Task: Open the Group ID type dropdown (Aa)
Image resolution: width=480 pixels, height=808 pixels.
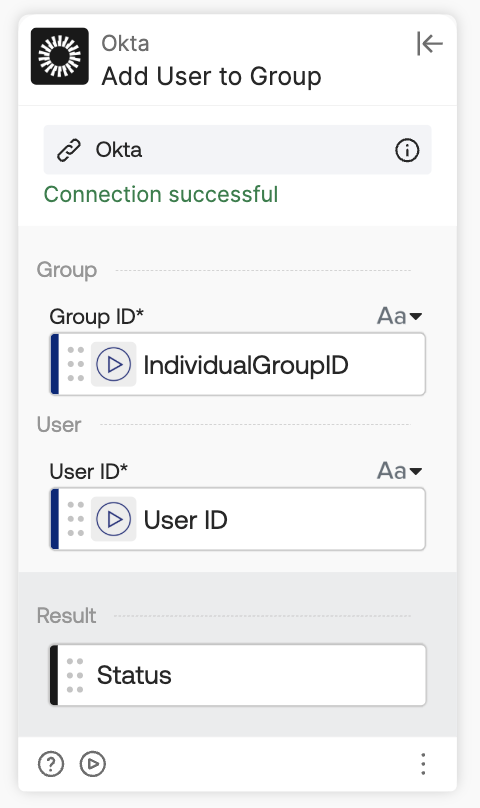Action: click(400, 316)
